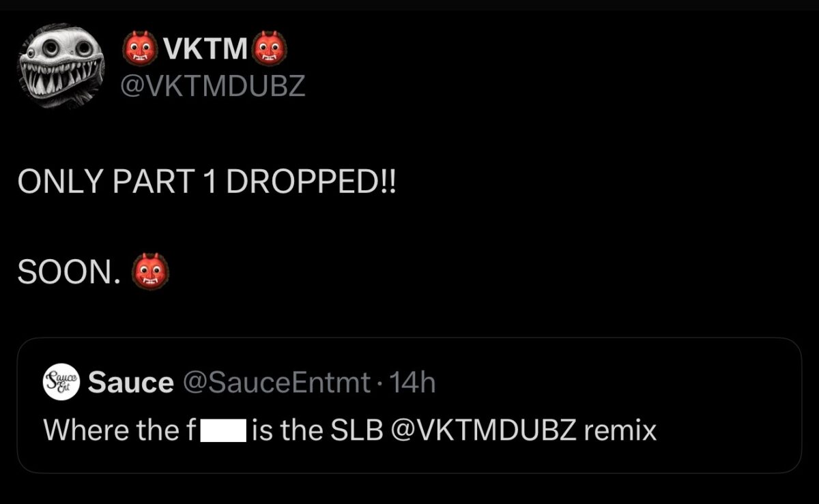819x504 pixels.
Task: Click the red ogre emoji right of VKTM
Action: pyautogui.click(x=270, y=49)
